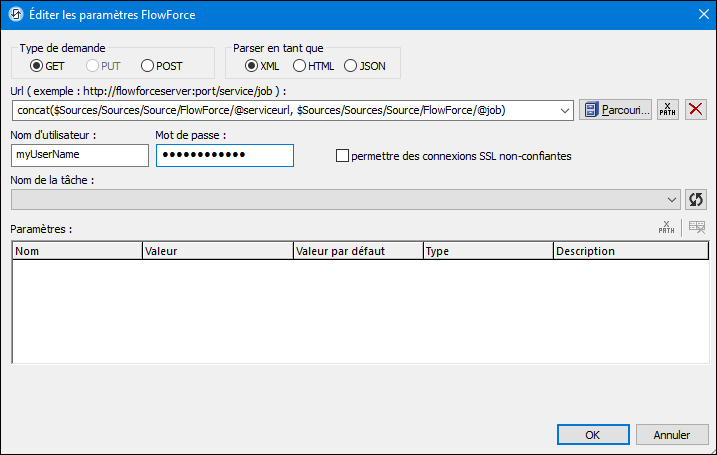Enable untrusted SSL connections checkbox

coord(343,156)
